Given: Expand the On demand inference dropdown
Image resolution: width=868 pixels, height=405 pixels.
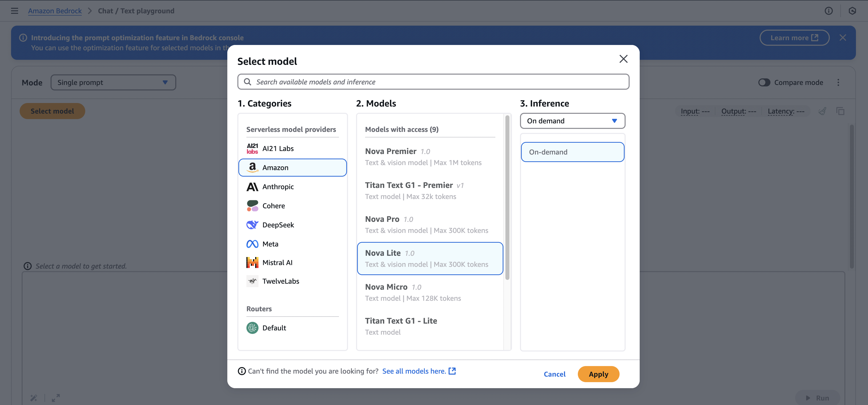Looking at the screenshot, I should (572, 121).
